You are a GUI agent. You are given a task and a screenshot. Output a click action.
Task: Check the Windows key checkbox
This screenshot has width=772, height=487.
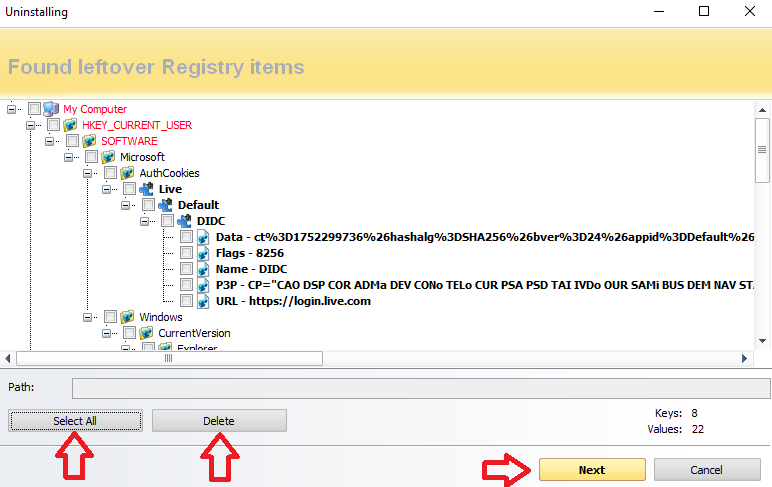[x=110, y=317]
